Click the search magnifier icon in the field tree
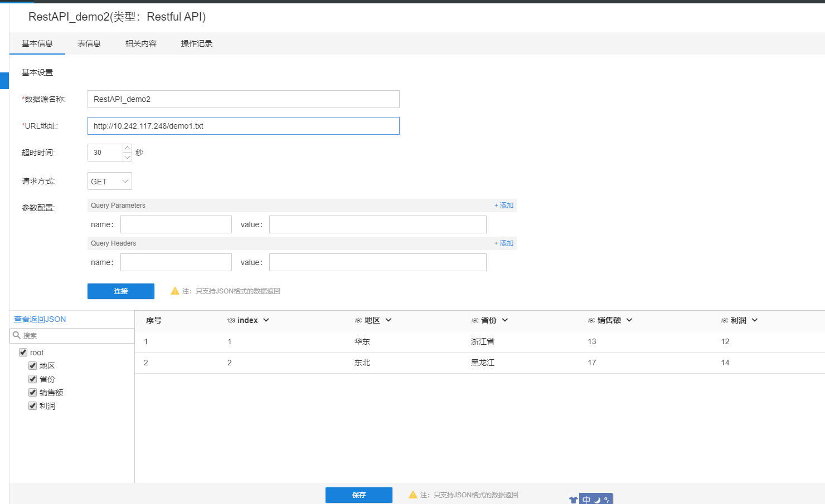 [x=17, y=335]
